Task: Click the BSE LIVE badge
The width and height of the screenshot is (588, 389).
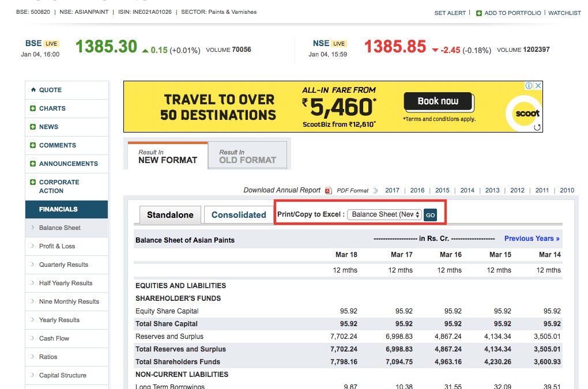Action: tap(51, 43)
